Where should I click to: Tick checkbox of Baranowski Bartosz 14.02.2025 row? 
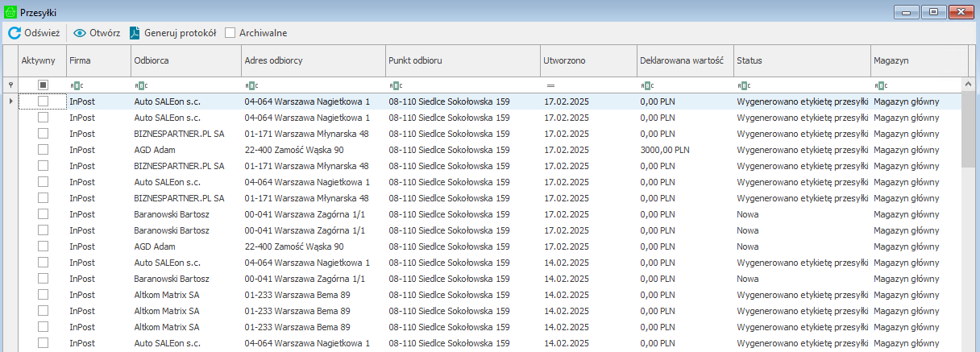[44, 278]
